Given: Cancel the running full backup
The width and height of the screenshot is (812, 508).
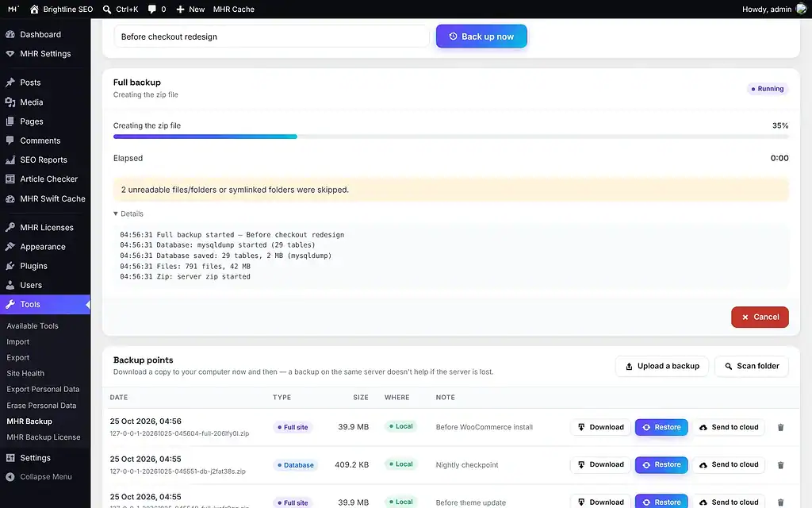Looking at the screenshot, I should pos(760,317).
